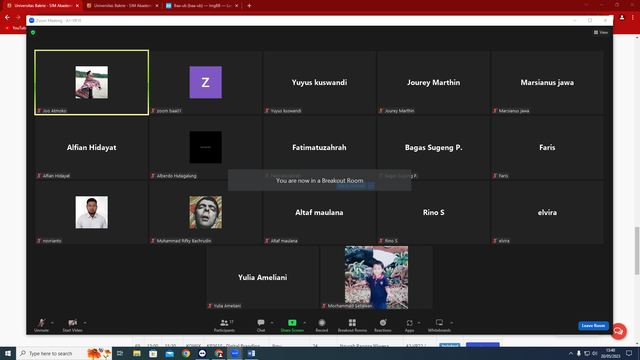
Task: Open the taskbar clock and date
Action: (610, 353)
